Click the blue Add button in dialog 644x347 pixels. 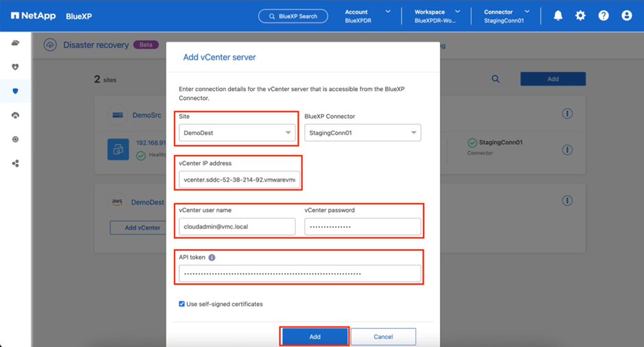(x=314, y=337)
